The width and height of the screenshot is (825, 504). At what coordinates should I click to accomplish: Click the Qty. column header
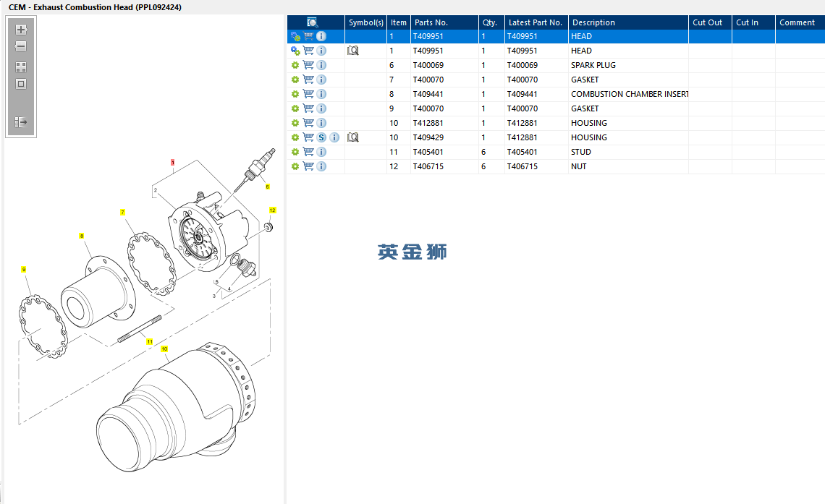click(491, 22)
